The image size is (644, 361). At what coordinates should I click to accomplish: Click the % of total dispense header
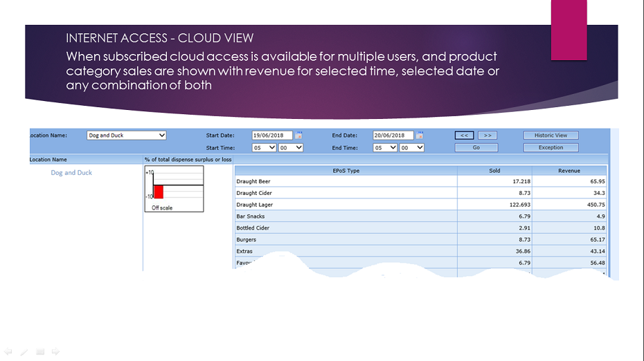[x=188, y=160]
